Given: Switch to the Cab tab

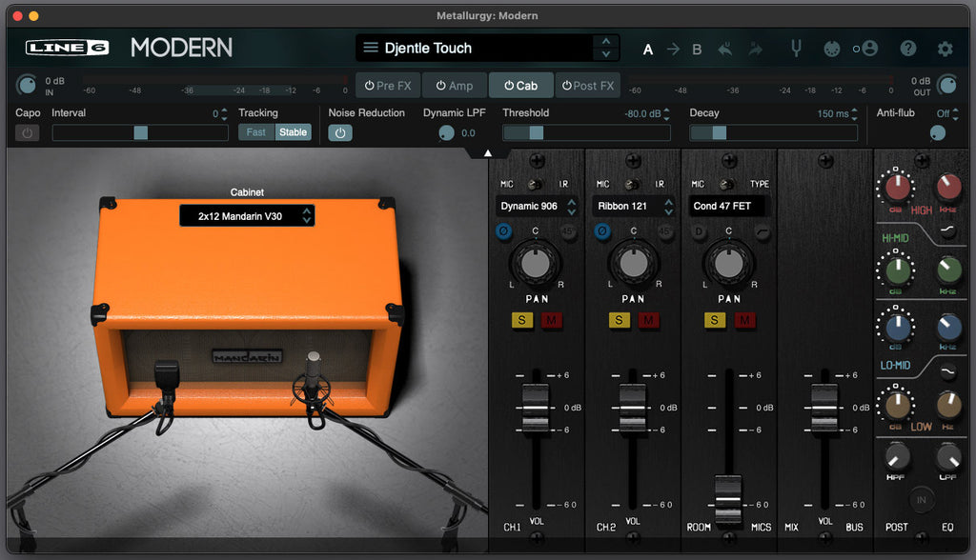Looking at the screenshot, I should point(521,86).
